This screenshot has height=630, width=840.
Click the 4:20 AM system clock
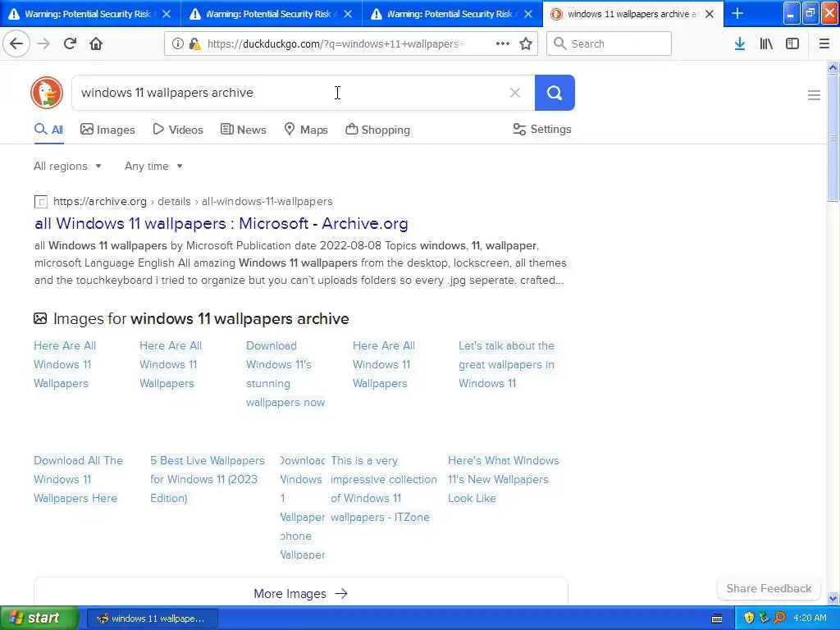click(x=810, y=618)
